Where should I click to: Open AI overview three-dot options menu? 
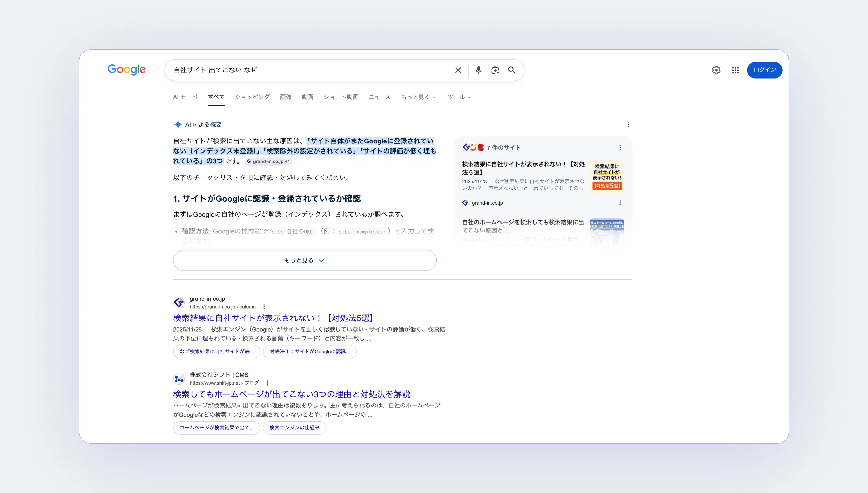(628, 125)
